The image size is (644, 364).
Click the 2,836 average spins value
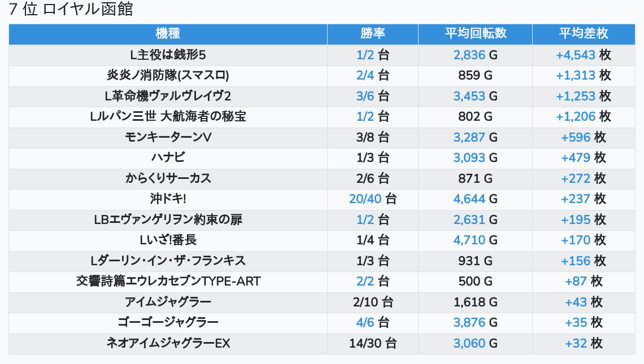point(469,55)
